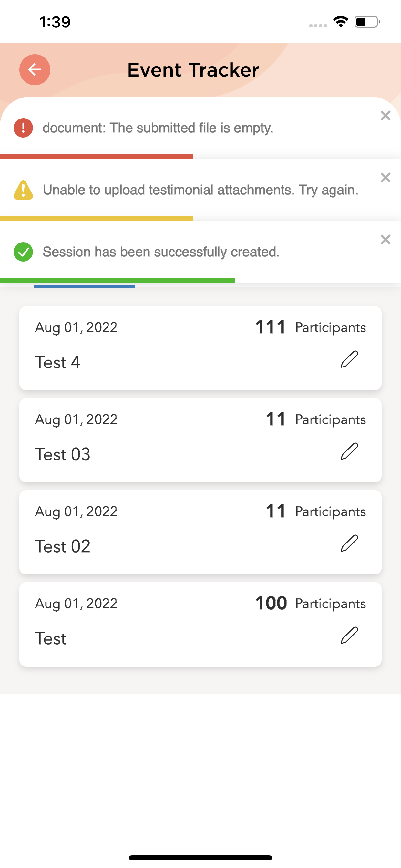This screenshot has height=868, width=401.
Task: Edit the Test 03 event
Action: pos(349,451)
